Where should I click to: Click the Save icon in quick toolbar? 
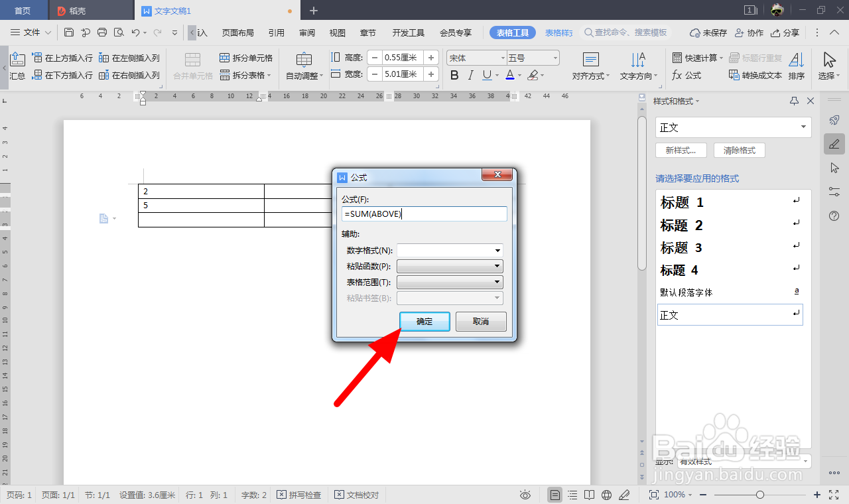coord(69,32)
